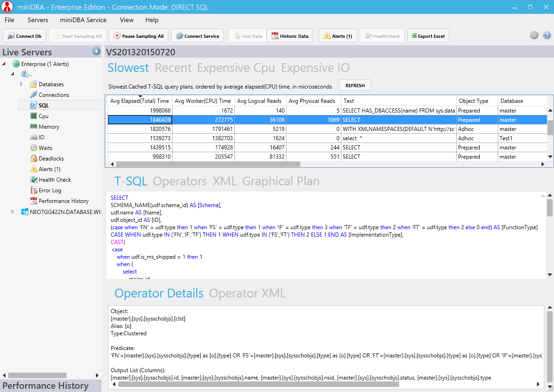Collapse the local server node arrow

click(x=13, y=74)
